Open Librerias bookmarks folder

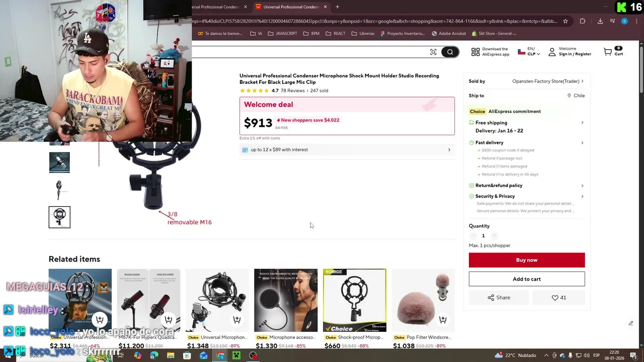point(363,33)
